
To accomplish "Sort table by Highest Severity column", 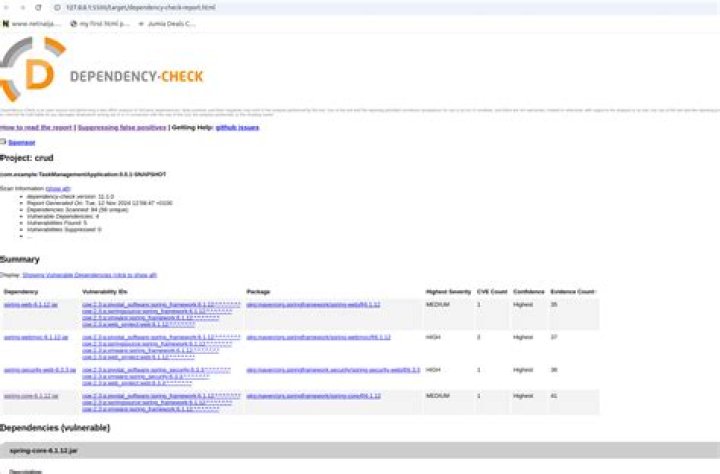I will point(448,291).
